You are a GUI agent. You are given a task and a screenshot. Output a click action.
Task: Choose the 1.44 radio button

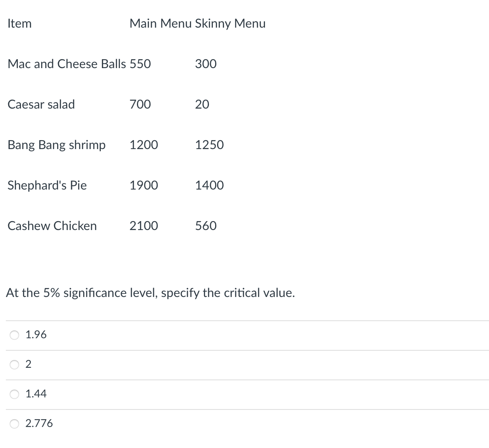pos(14,394)
